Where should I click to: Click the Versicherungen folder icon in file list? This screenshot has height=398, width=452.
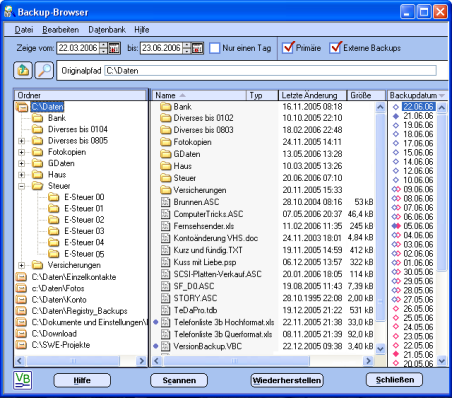(x=165, y=190)
